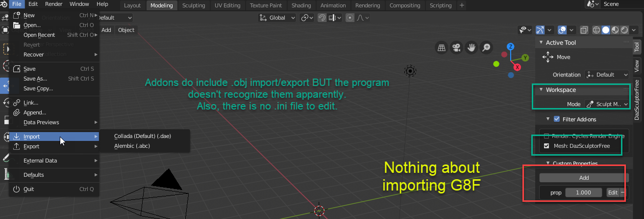Click the zoom view magnifier icon
Image resolution: width=644 pixels, height=219 pixels.
(486, 48)
